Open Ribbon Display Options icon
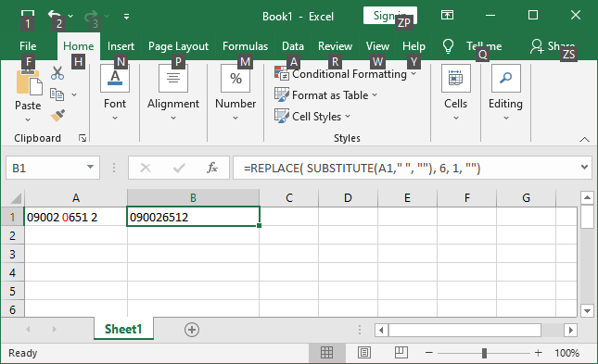Image resolution: width=598 pixels, height=364 pixels. click(x=447, y=16)
